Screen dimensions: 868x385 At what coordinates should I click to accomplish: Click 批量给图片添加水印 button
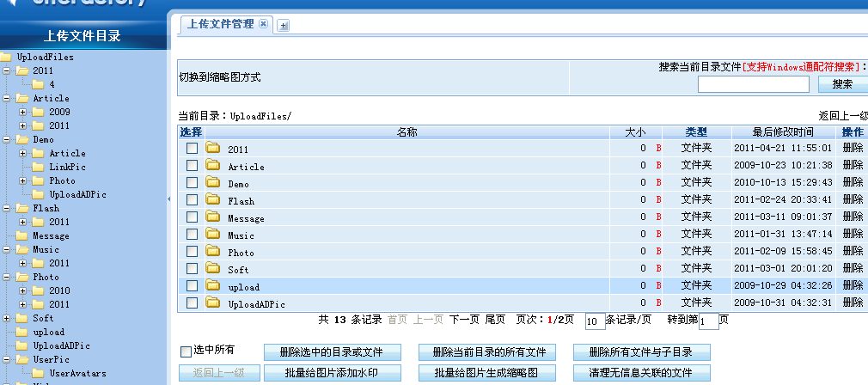pyautogui.click(x=332, y=373)
